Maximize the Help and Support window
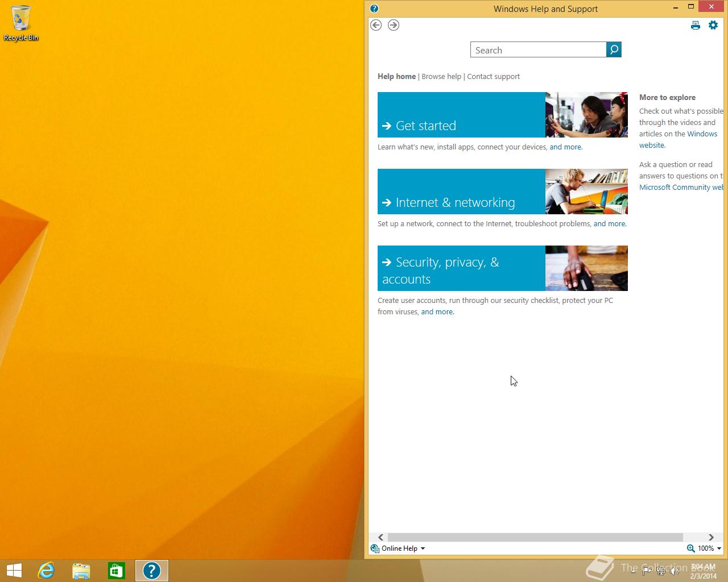Screen dimensions: 728x582 691,7
